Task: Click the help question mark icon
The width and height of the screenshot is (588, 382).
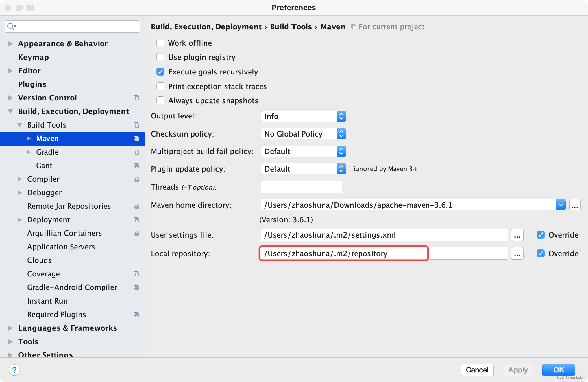Action: pos(14,370)
